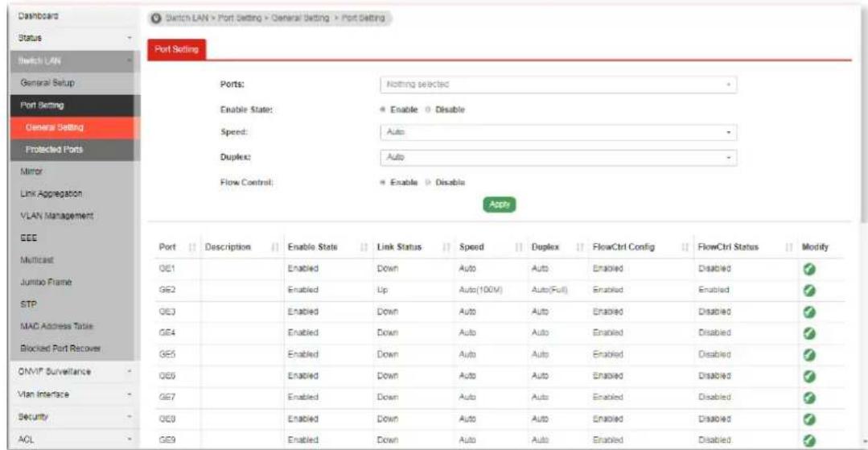Sort table by the Speed column
Image resolution: width=868 pixels, height=450 pixels.
pos(518,247)
